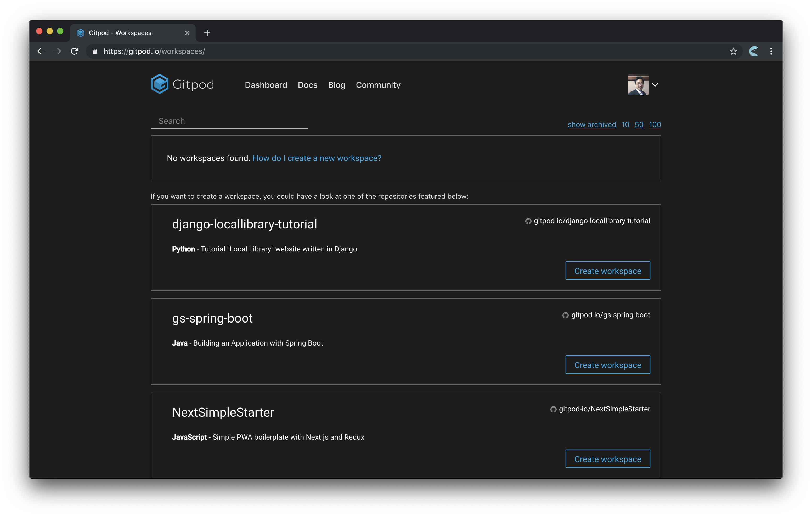
Task: Click the lock icon in address bar
Action: pos(95,51)
